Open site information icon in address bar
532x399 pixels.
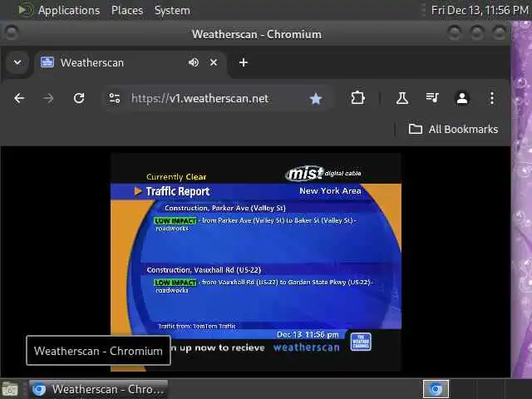tap(115, 99)
